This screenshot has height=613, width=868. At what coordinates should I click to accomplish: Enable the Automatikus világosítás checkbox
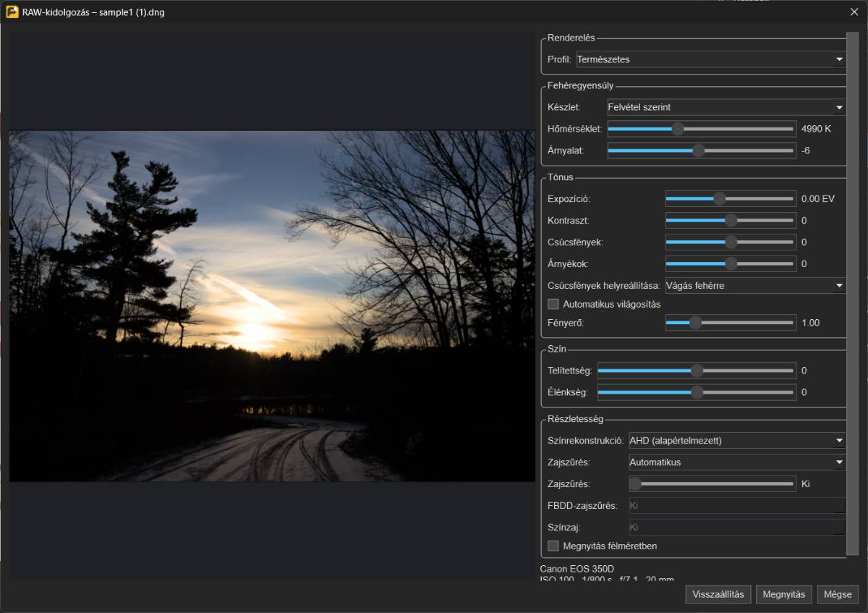[x=553, y=304]
